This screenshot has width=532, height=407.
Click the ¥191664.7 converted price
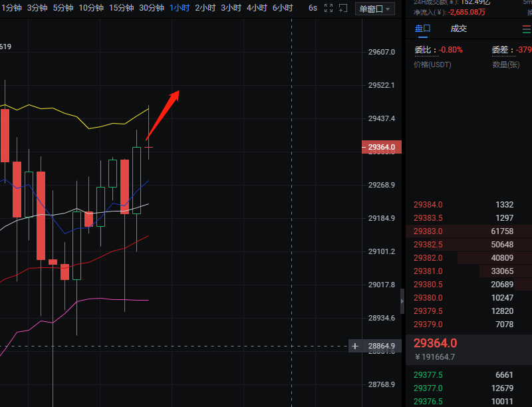435,357
